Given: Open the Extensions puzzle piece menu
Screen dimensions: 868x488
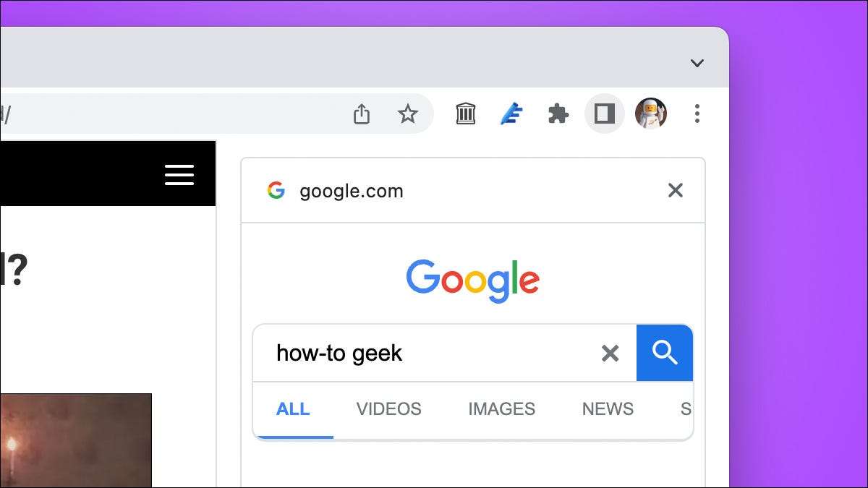Looking at the screenshot, I should [558, 114].
